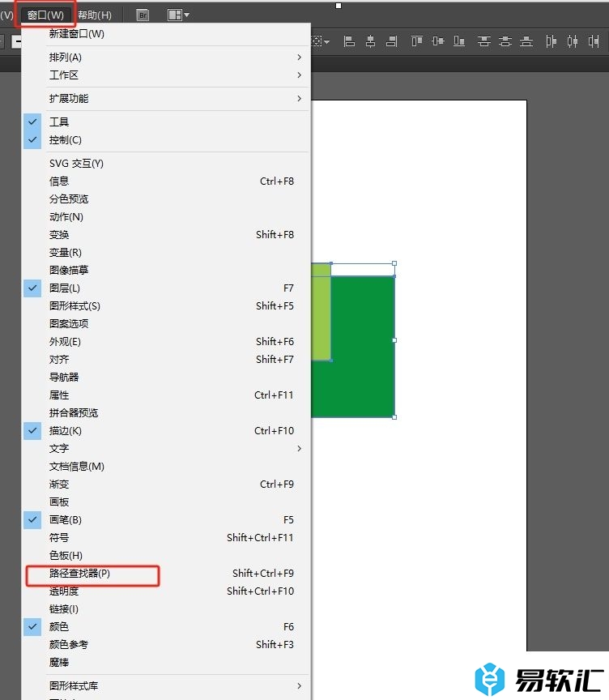Click horizontal distribute left icon
Screen dimensions: 609x700
click(x=552, y=41)
